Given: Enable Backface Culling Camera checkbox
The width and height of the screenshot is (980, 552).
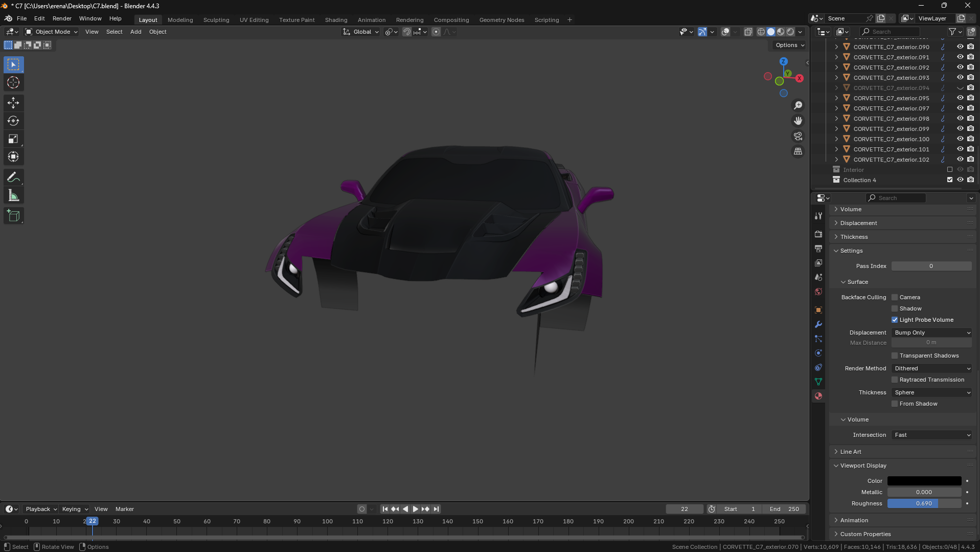Looking at the screenshot, I should [895, 297].
